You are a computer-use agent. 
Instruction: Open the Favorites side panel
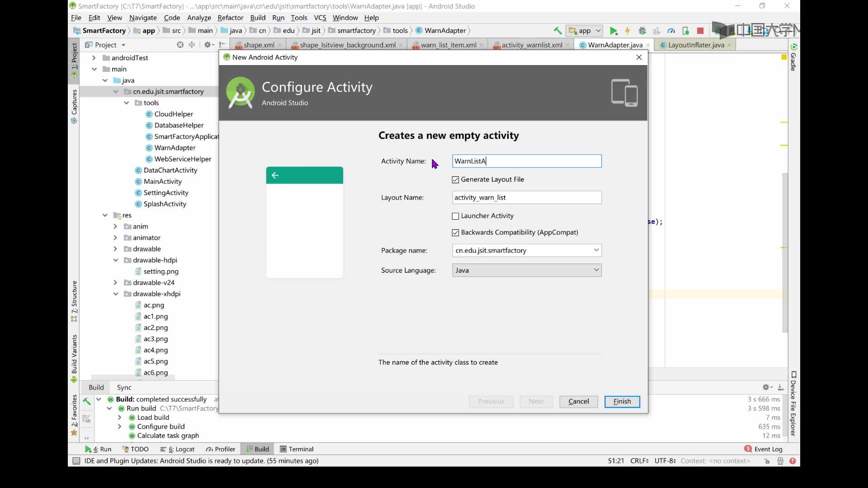click(x=74, y=415)
